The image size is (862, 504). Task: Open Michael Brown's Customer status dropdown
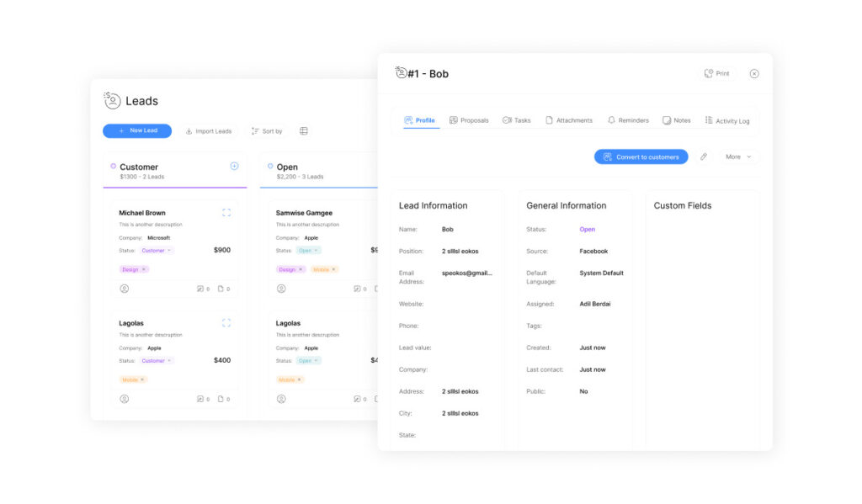[x=157, y=251]
